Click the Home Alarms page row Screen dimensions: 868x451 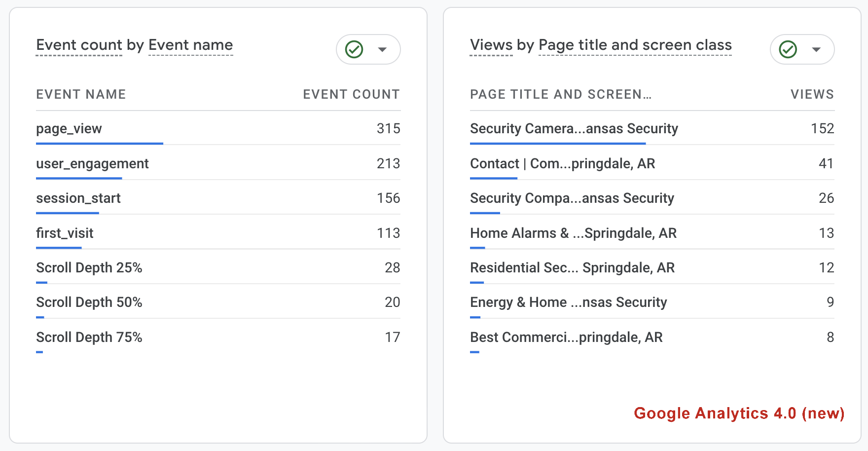coord(573,233)
